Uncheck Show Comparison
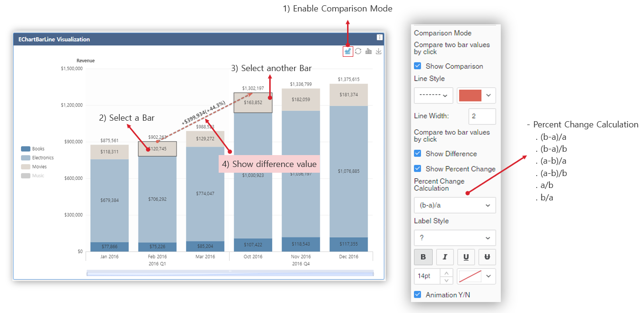Image resolution: width=644 pixels, height=313 pixels. coord(417,66)
